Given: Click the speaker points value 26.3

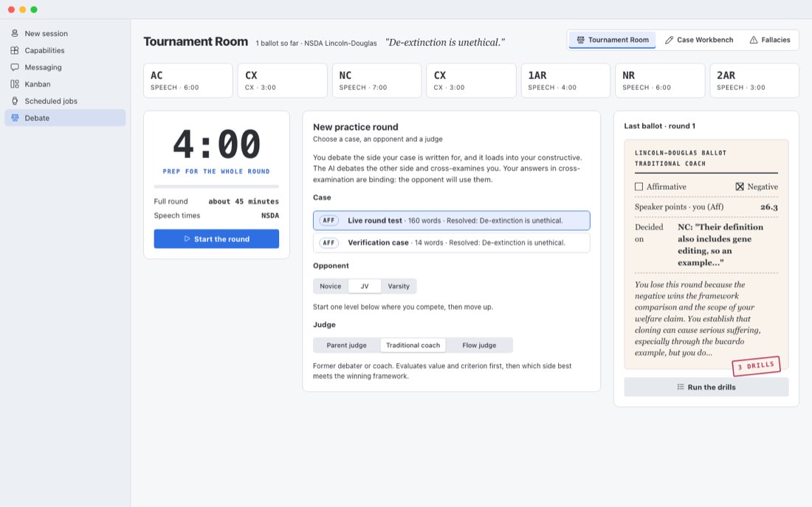Looking at the screenshot, I should [769, 207].
